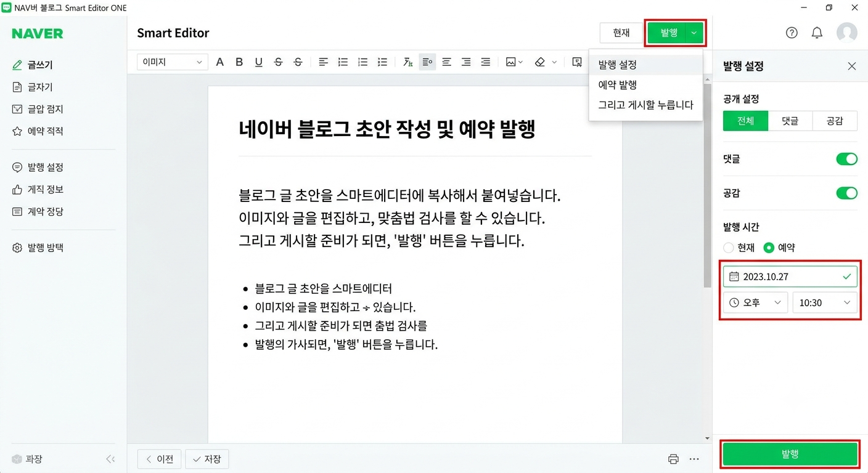This screenshot has width=868, height=473.
Task: Center-align text using the toolbar icon
Action: (x=446, y=62)
